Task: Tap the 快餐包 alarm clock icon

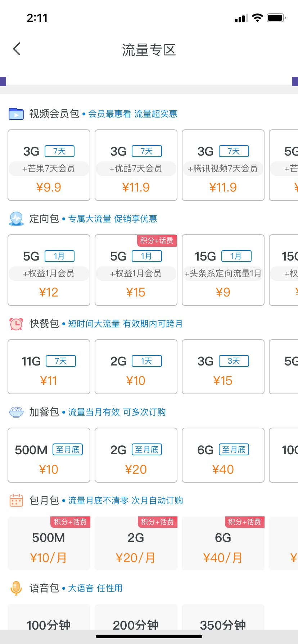Action: pos(16,323)
